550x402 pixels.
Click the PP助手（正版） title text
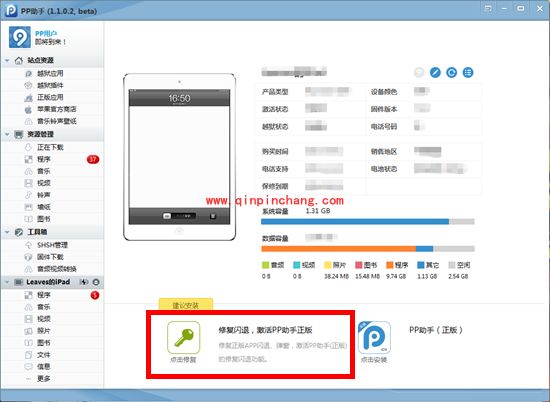(x=436, y=330)
